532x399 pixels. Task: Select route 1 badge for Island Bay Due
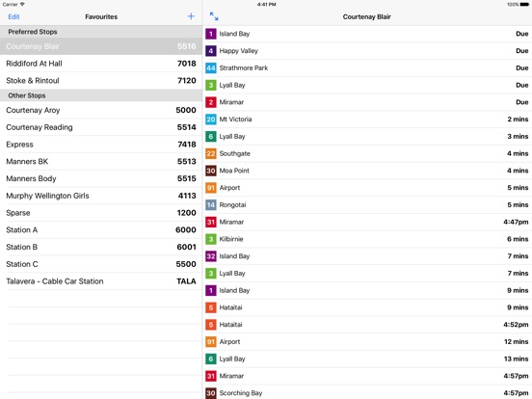click(211, 34)
